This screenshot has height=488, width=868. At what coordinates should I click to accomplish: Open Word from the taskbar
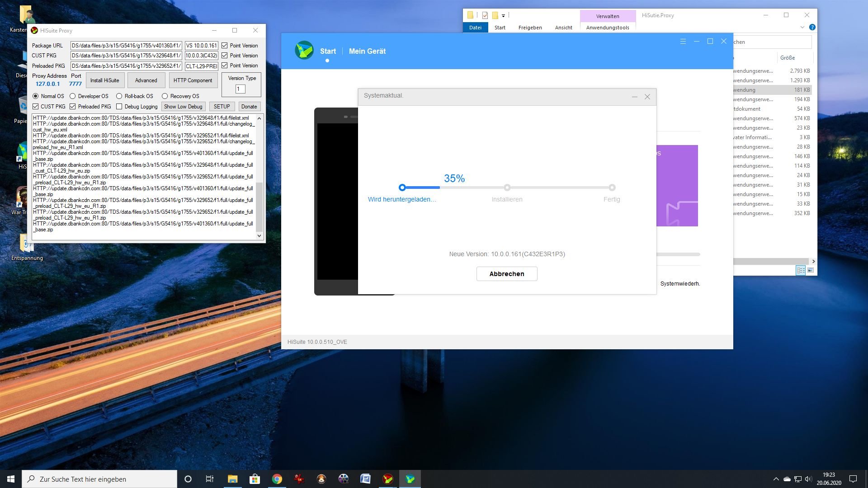point(365,479)
